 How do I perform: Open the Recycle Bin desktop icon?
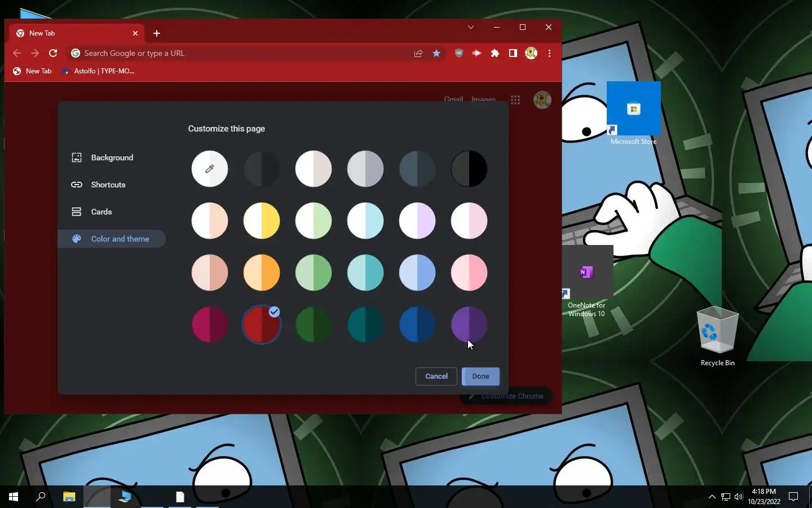pyautogui.click(x=717, y=337)
